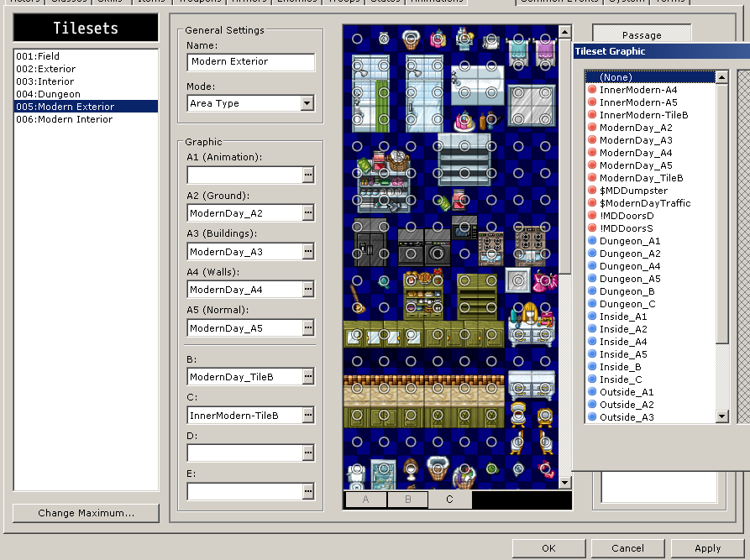Select 006:Modern Interior tileset
Image resolution: width=750 pixels, height=560 pixels.
click(87, 119)
